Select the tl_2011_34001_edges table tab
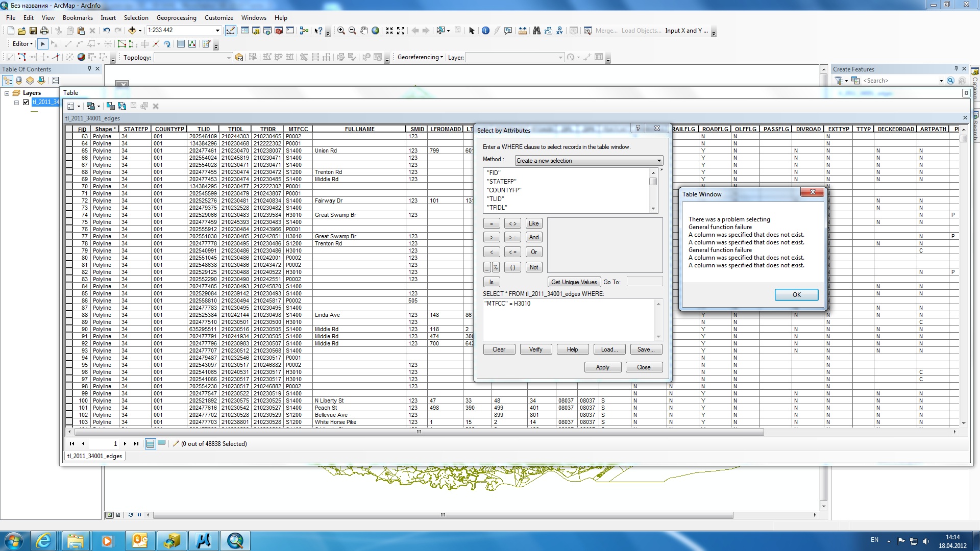The height and width of the screenshot is (551, 980). 94,456
